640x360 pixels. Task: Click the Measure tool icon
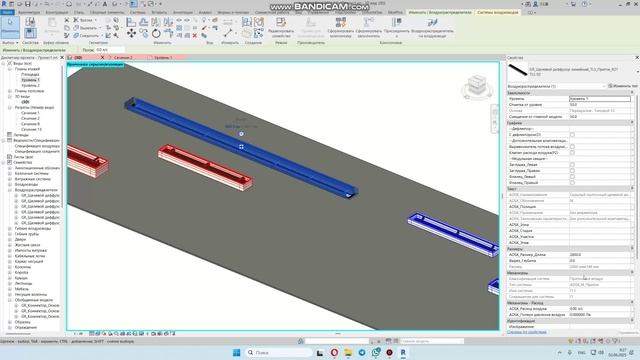[228, 33]
